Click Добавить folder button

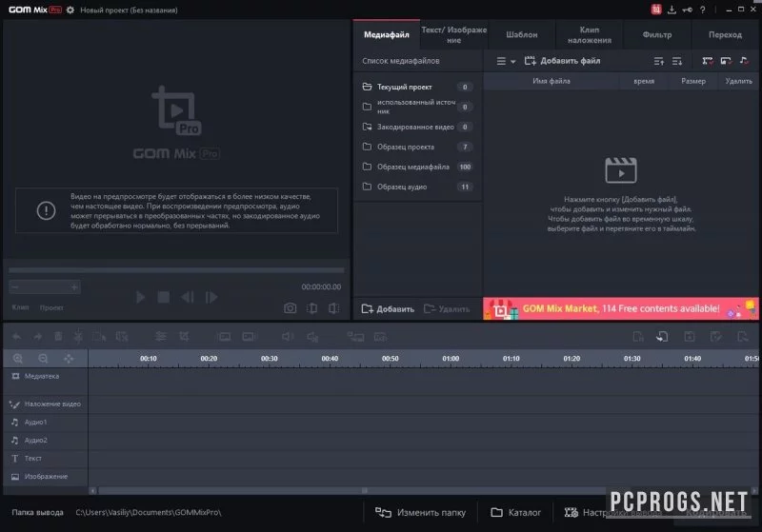(x=388, y=308)
